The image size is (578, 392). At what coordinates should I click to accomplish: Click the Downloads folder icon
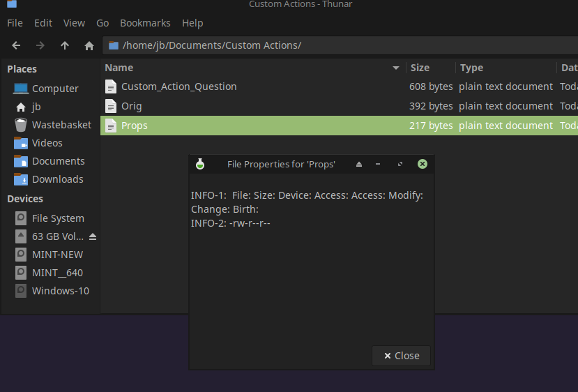pyautogui.click(x=21, y=179)
